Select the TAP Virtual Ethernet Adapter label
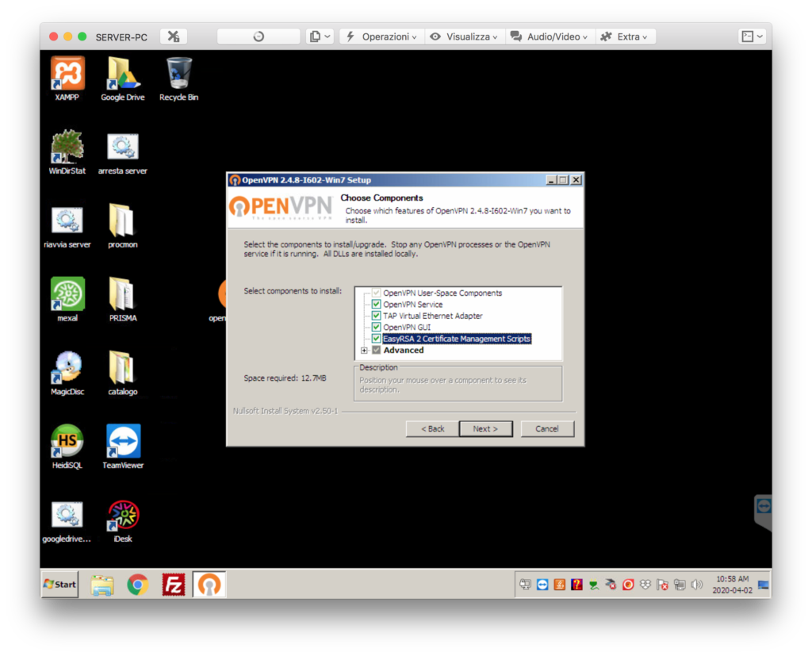This screenshot has width=812, height=656. coord(433,316)
